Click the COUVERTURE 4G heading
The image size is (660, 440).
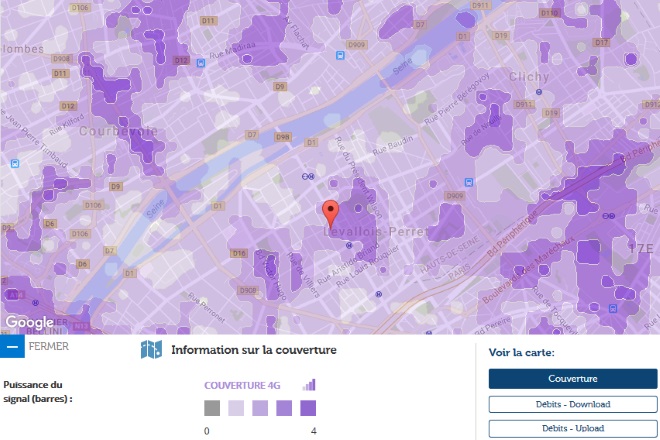point(242,385)
